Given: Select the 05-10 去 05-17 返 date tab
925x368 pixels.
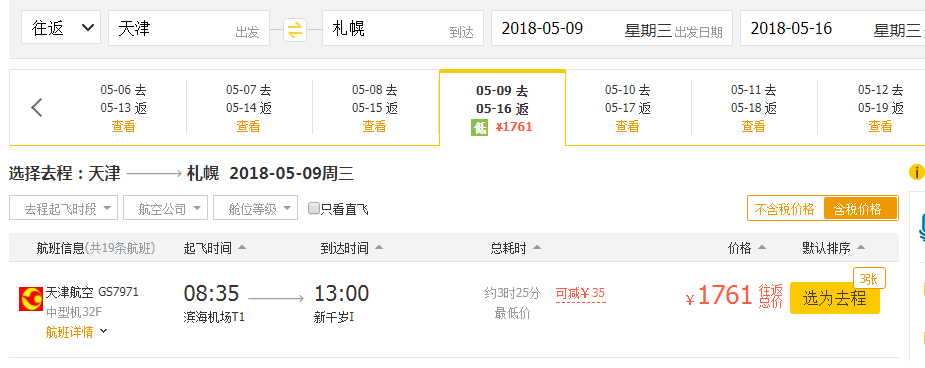Looking at the screenshot, I should tap(628, 108).
